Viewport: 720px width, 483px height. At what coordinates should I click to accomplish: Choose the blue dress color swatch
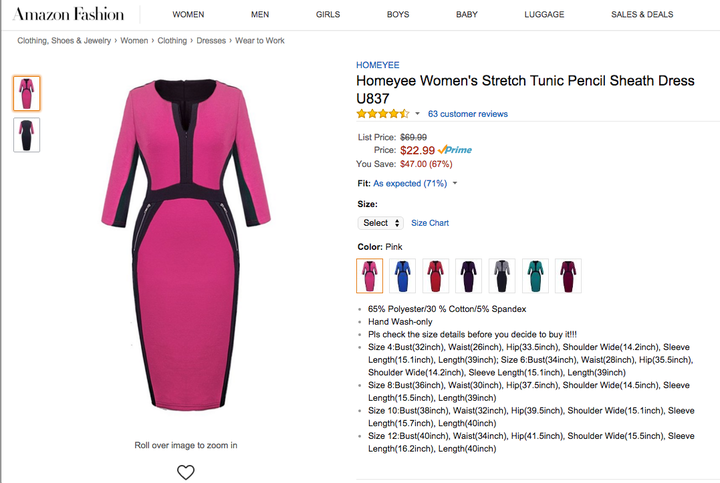(x=403, y=276)
